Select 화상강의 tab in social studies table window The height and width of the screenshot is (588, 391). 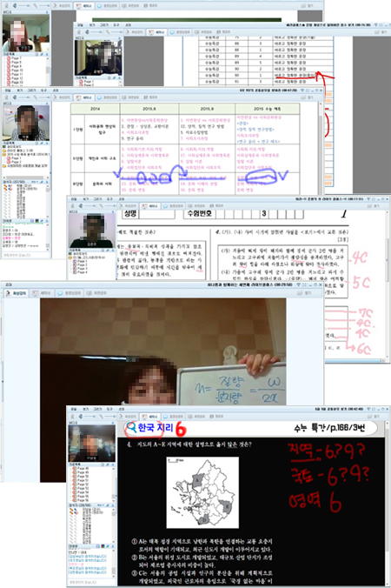click(x=61, y=97)
